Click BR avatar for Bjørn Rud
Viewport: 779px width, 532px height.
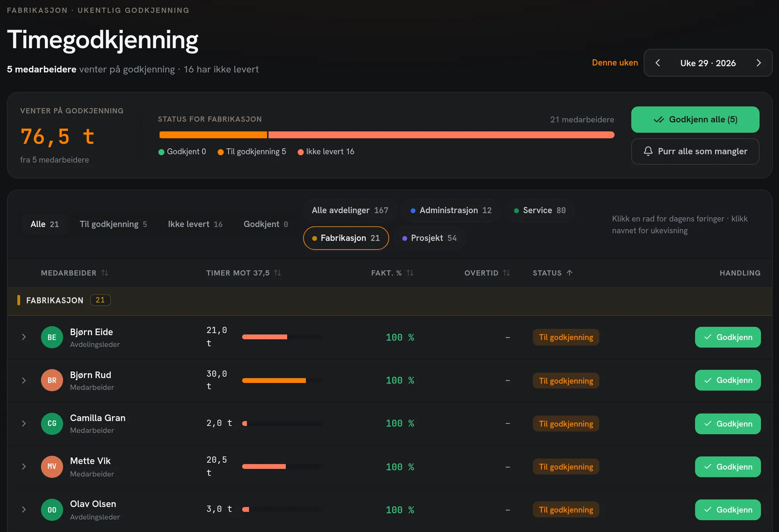(x=52, y=380)
